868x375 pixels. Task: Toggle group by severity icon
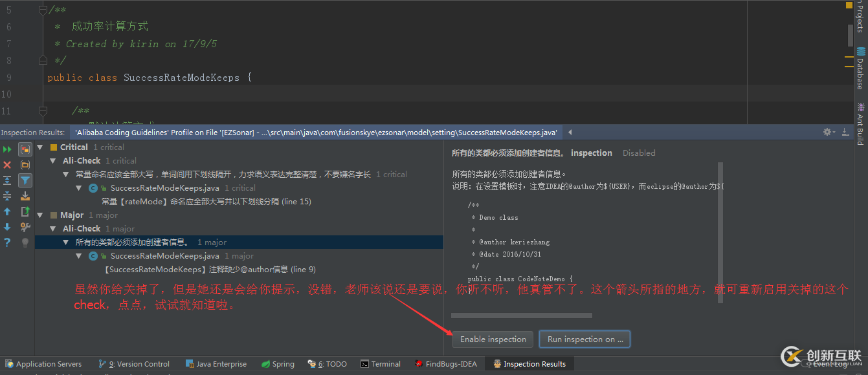(x=25, y=149)
